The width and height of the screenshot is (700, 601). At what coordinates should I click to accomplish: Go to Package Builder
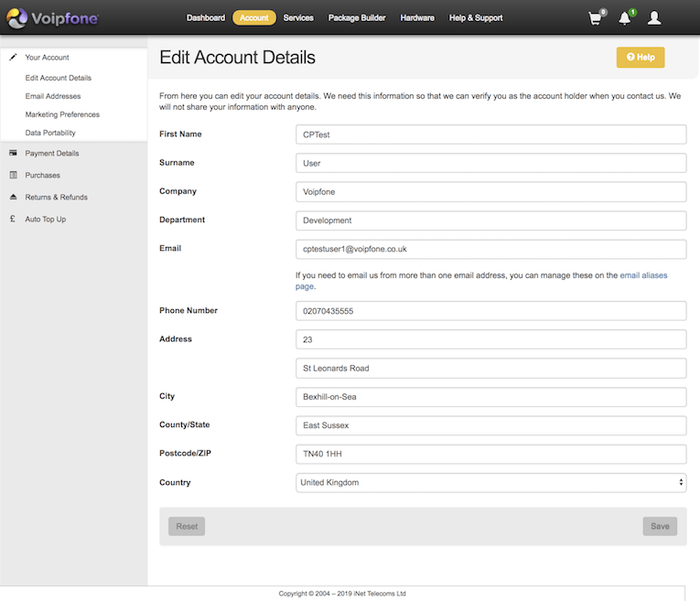click(357, 18)
